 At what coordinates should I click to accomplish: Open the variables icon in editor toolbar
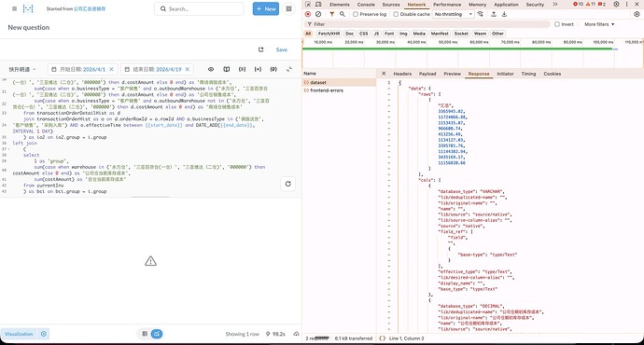(258, 69)
